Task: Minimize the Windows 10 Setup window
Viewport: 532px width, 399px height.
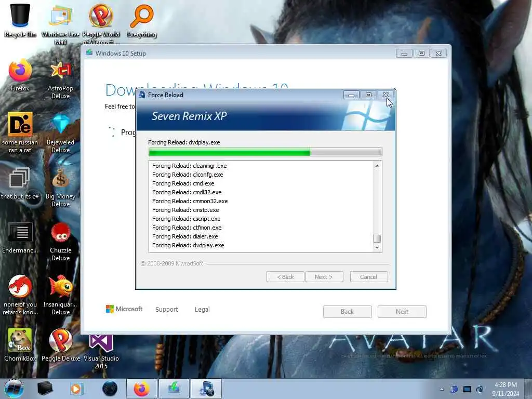Action: [x=404, y=54]
